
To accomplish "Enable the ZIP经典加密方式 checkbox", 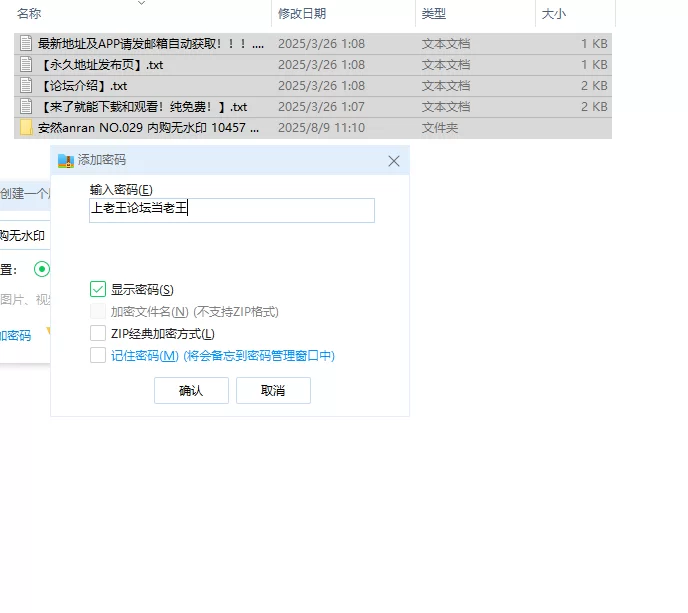I will [98, 333].
